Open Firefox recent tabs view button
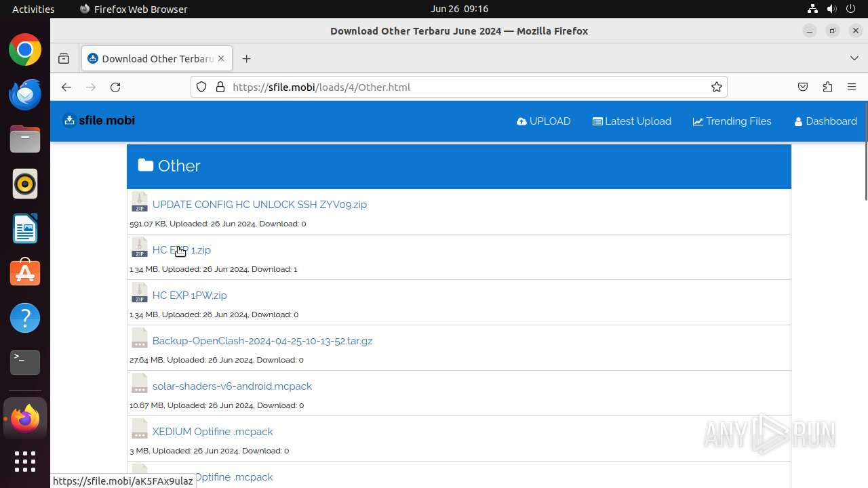This screenshot has width=868, height=488. click(64, 59)
